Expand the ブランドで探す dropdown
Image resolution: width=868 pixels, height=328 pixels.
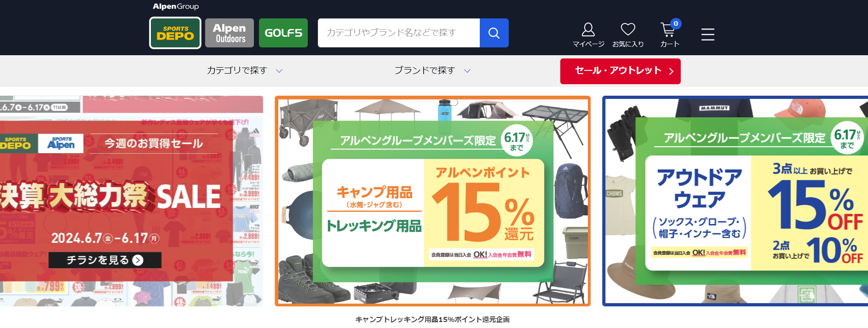432,70
